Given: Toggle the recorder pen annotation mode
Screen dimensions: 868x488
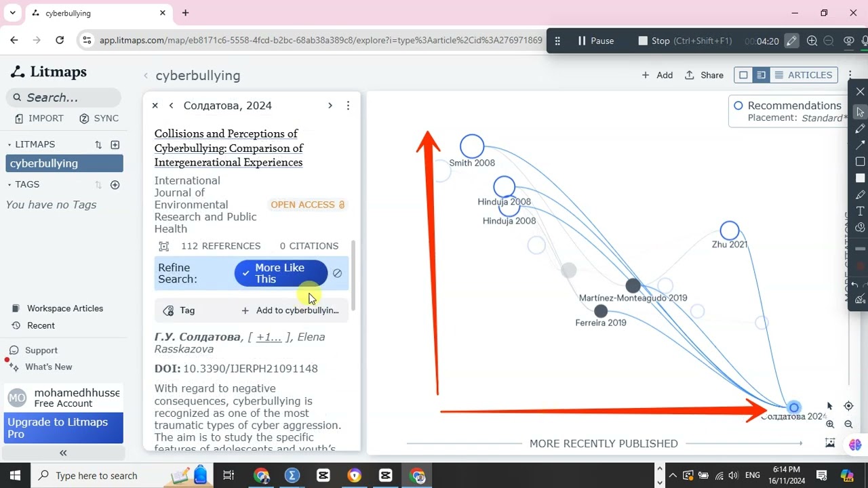Looking at the screenshot, I should [x=791, y=41].
